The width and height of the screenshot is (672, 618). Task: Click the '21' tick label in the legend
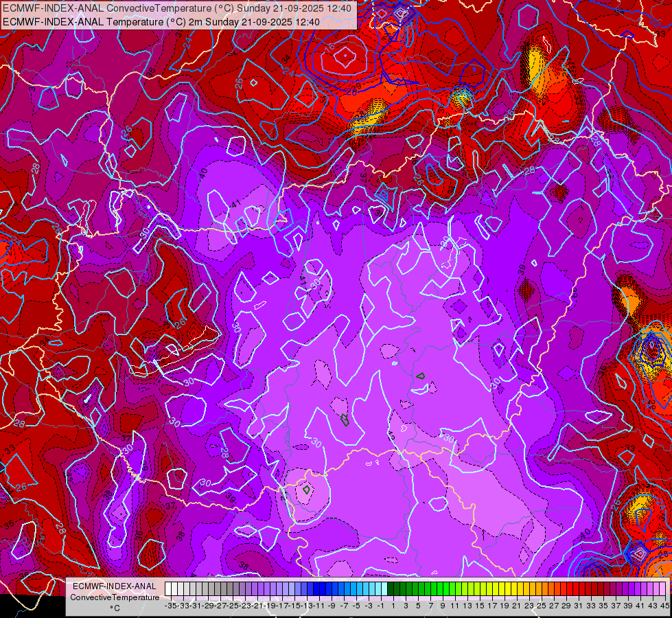[516, 606]
